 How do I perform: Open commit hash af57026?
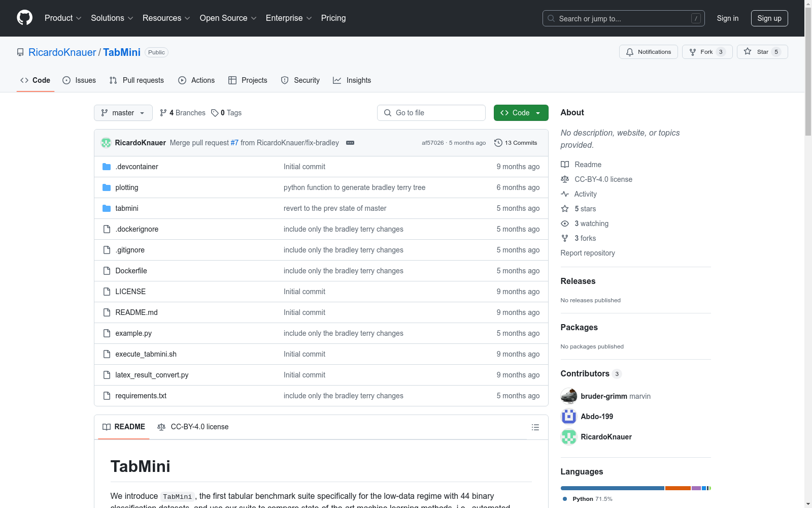pyautogui.click(x=432, y=143)
